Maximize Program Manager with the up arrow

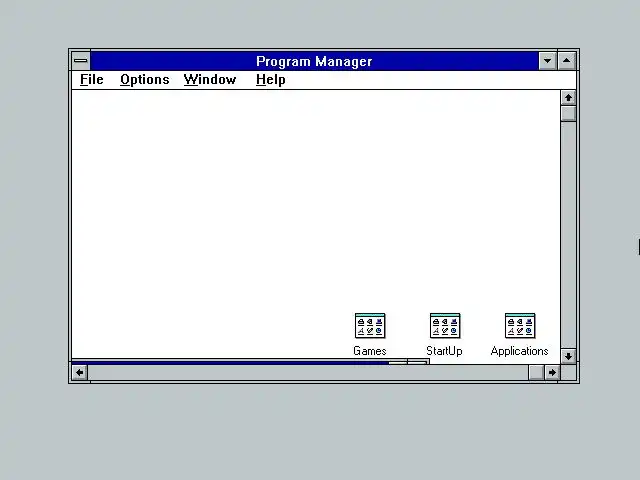point(567,61)
